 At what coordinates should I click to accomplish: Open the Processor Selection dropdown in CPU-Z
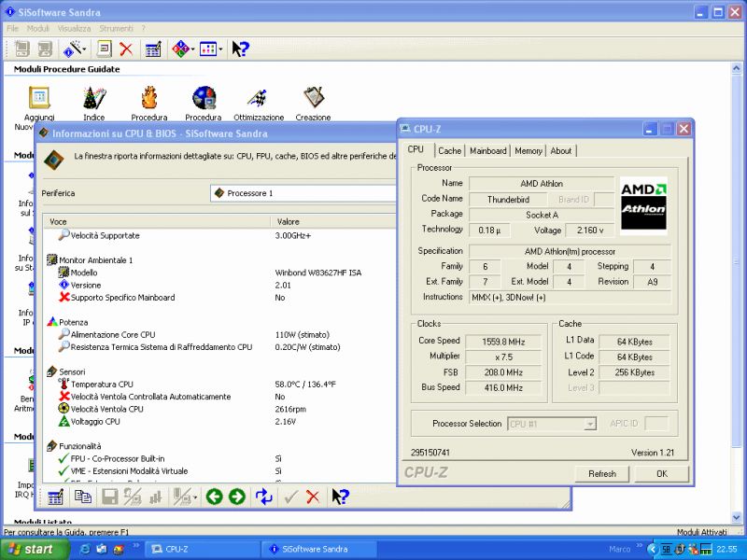click(552, 424)
